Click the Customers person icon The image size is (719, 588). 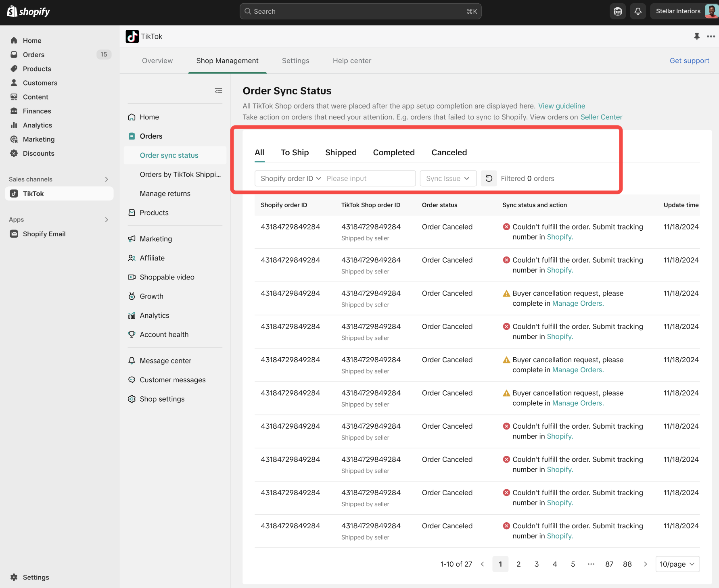click(14, 83)
